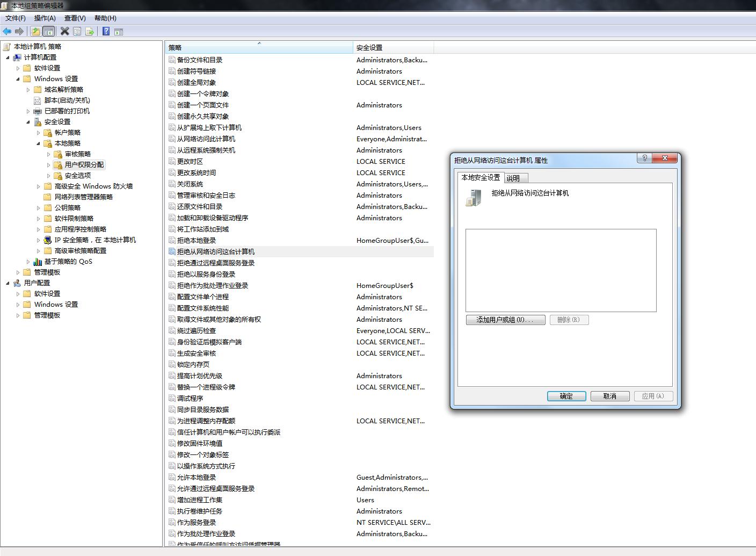Click the dialog's ? help button
This screenshot has width=756, height=556.
pos(645,158)
